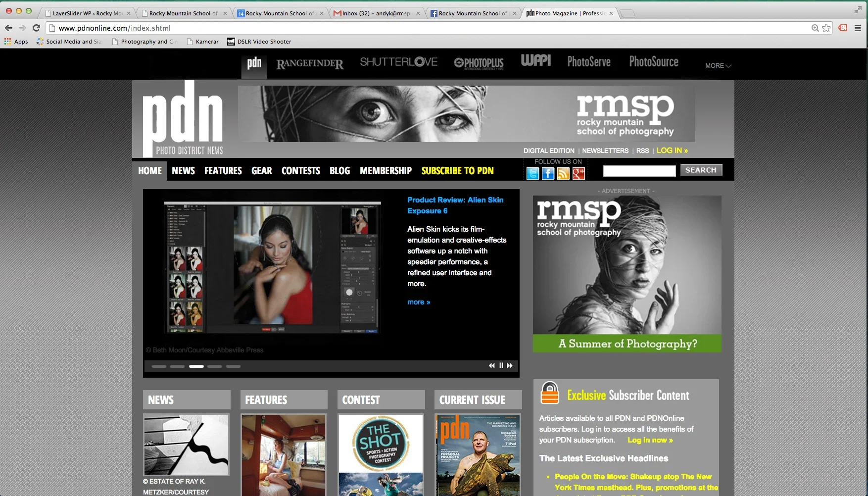868x496 pixels.
Task: Skip to previous slide with rewind icon
Action: coord(491,366)
